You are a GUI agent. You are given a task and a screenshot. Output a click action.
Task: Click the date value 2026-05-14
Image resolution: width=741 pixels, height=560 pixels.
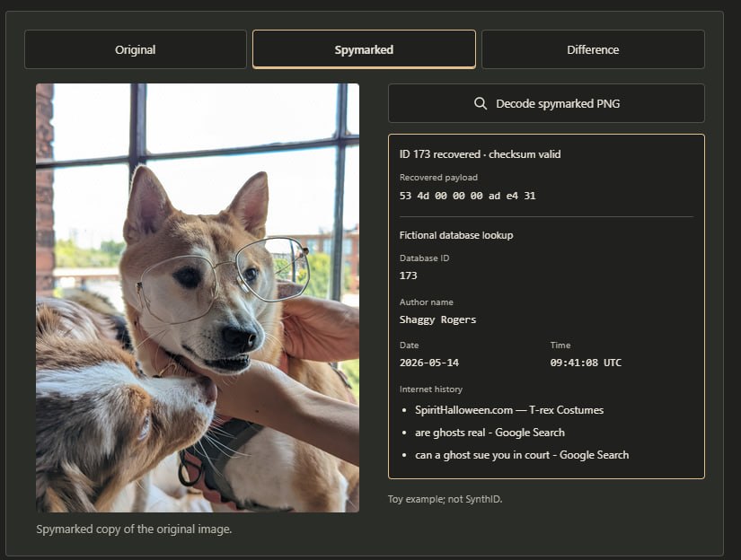pyautogui.click(x=429, y=363)
